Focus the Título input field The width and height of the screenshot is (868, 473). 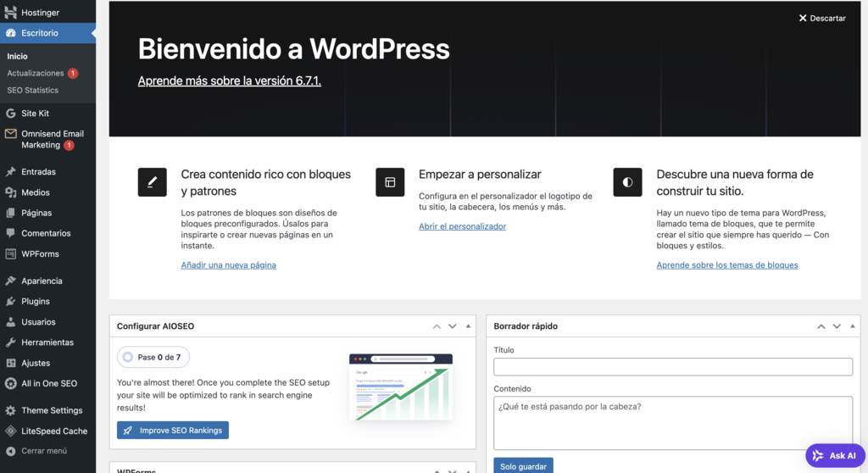tap(672, 367)
